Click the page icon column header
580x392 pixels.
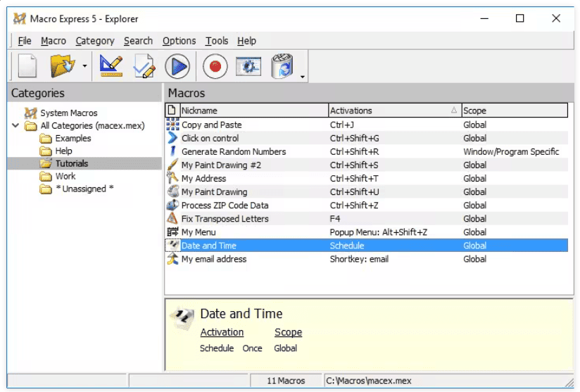point(172,110)
